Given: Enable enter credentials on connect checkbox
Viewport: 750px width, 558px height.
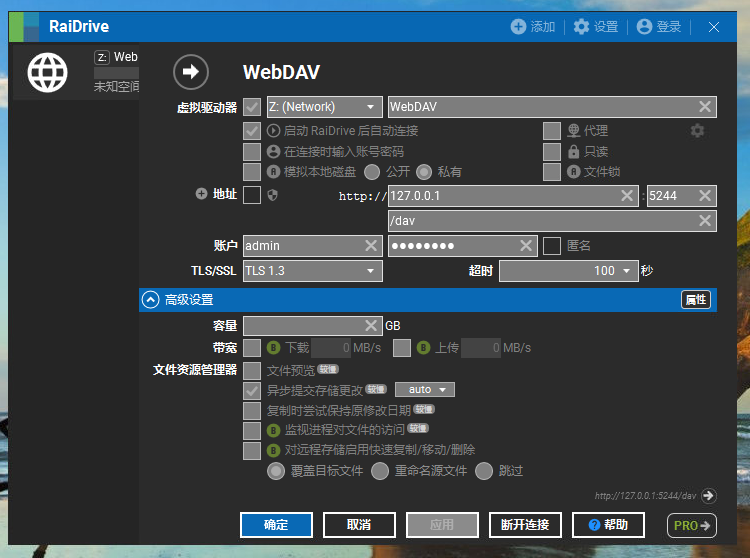Looking at the screenshot, I should click(252, 152).
